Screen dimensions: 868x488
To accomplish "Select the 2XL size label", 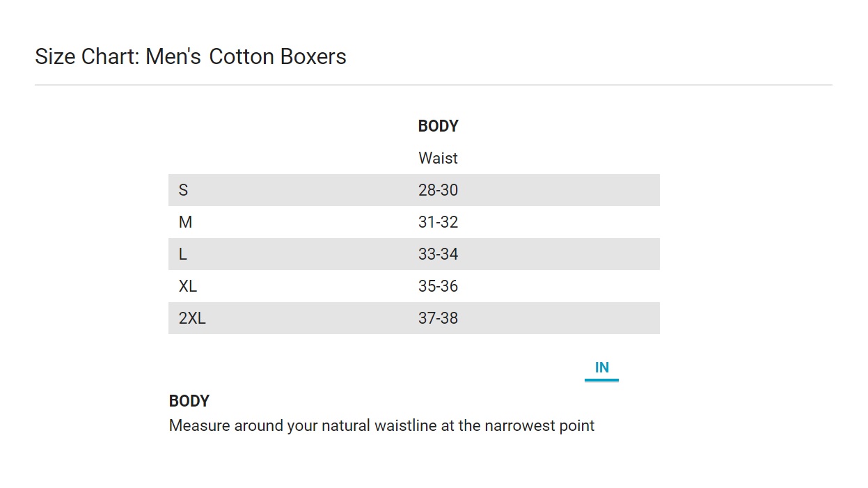I will 192,318.
